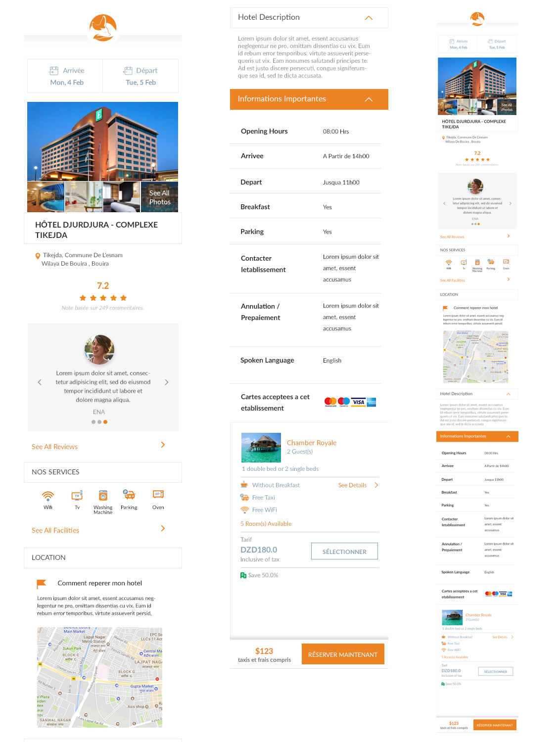The image size is (560, 742).
Task: Open See All Facilities arrow in small right mockup
Action: [509, 279]
